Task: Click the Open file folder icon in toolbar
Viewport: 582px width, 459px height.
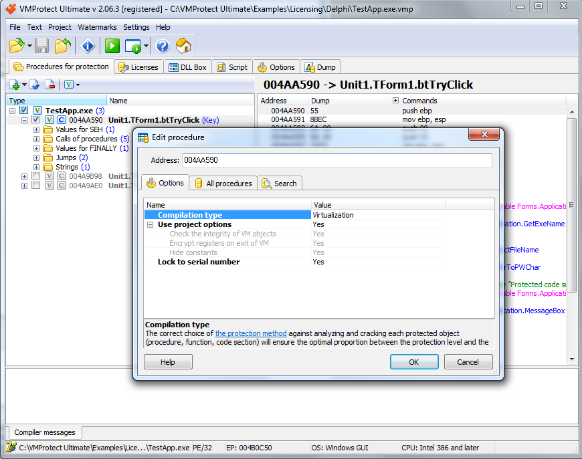Action: [17, 46]
